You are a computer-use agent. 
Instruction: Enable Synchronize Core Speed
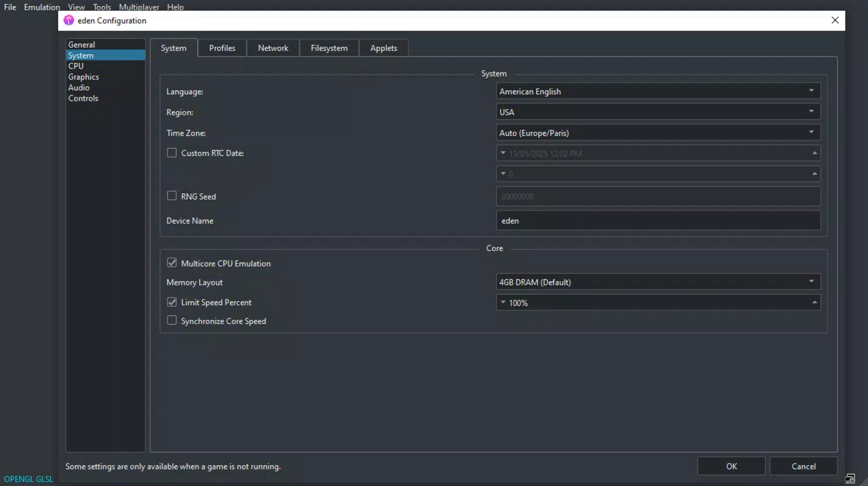pos(172,320)
